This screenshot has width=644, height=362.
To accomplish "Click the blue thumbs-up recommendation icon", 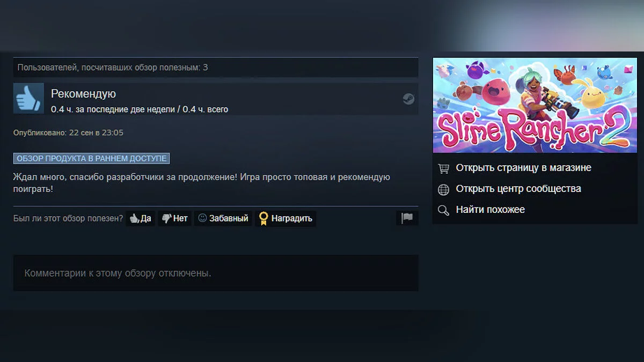I will (28, 98).
